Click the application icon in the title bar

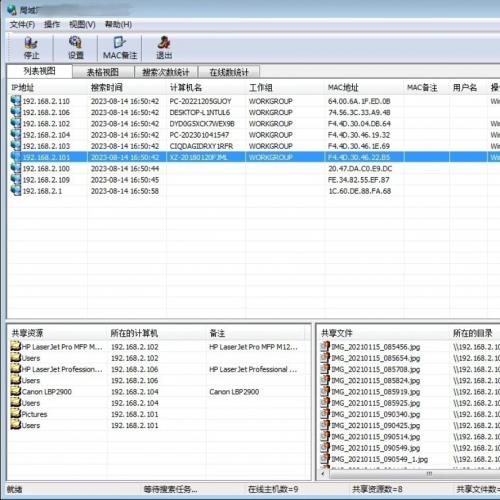point(12,10)
